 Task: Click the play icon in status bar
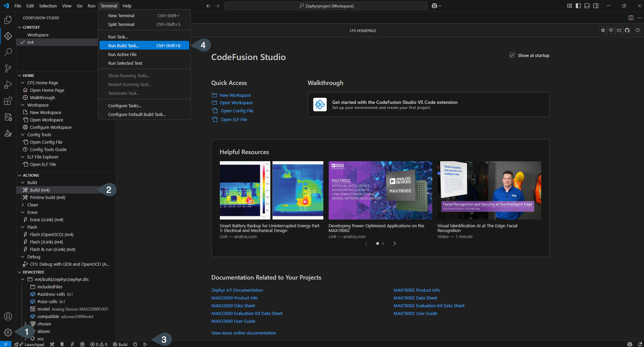145,344
